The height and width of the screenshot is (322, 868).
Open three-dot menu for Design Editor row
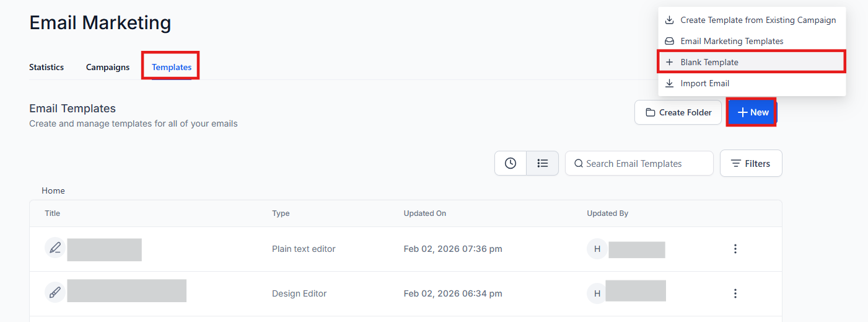coord(735,293)
